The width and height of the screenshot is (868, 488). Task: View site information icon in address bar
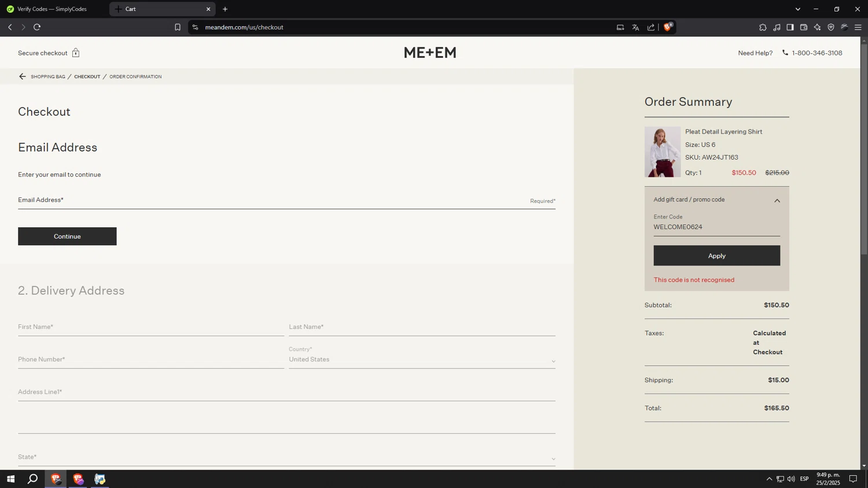click(x=195, y=27)
